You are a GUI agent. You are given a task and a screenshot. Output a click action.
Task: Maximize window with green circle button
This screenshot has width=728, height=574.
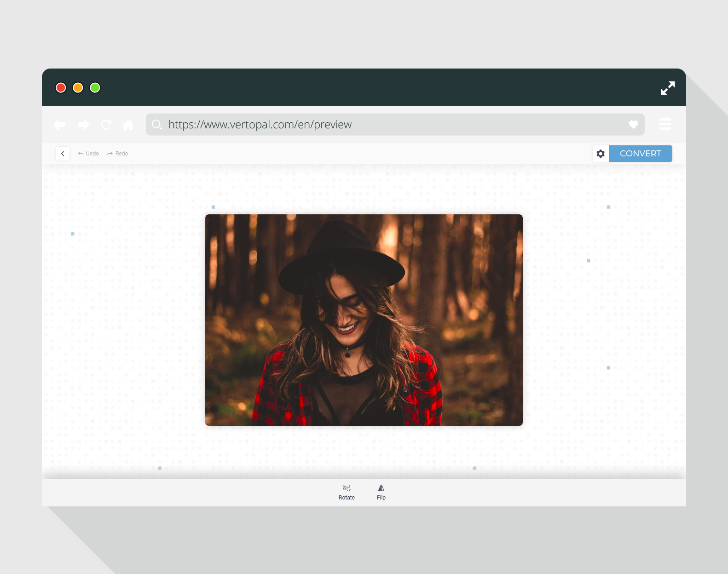tap(95, 88)
